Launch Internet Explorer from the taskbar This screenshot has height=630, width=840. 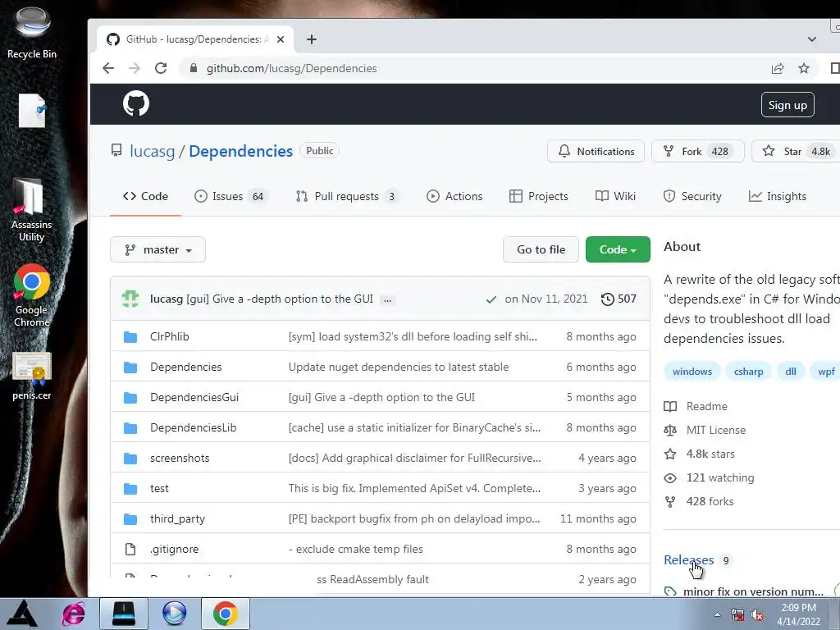(x=73, y=614)
